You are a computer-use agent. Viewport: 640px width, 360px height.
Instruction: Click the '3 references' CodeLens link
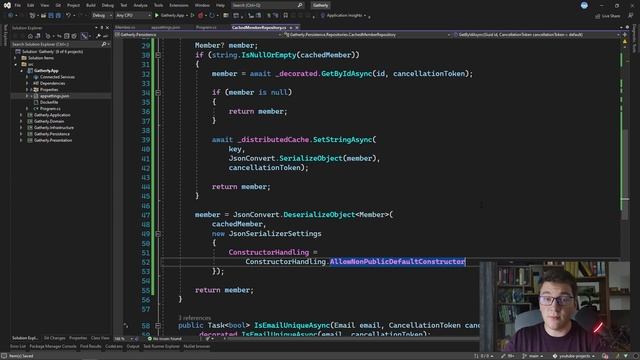click(194, 318)
